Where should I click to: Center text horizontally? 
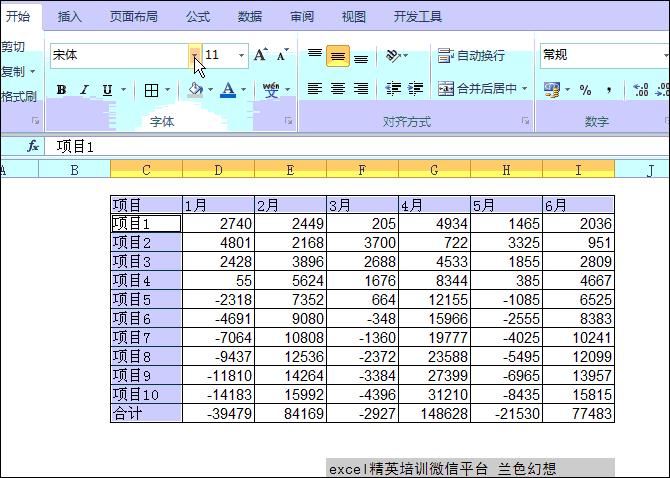point(338,89)
